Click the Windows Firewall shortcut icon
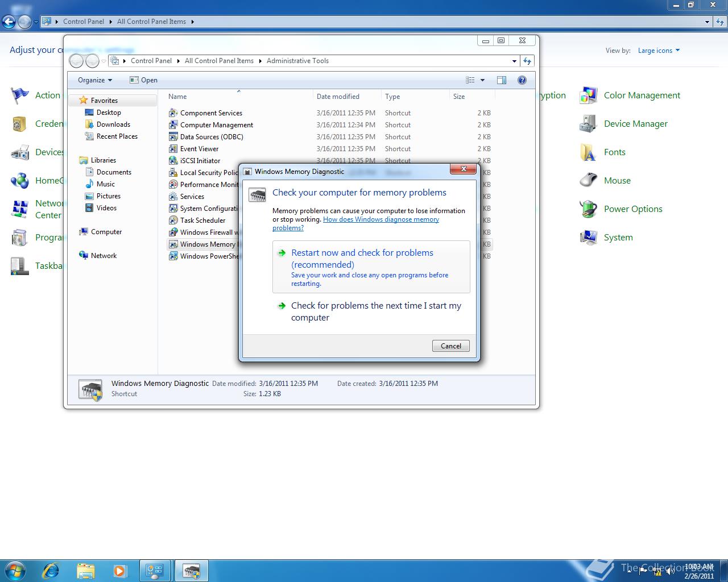728x582 pixels. click(x=173, y=232)
